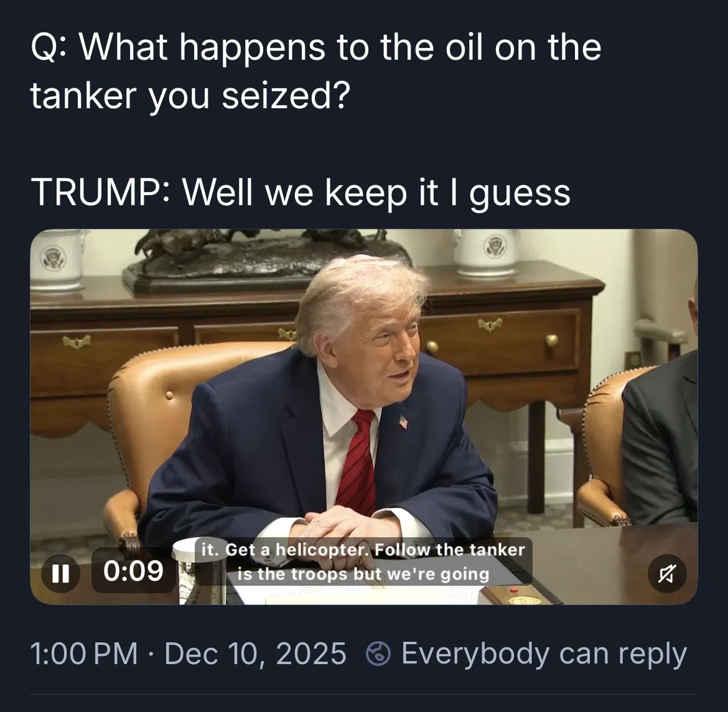Screen dimensions: 728x712
Task: Click the globe icon beside reply setting
Action: point(378,654)
